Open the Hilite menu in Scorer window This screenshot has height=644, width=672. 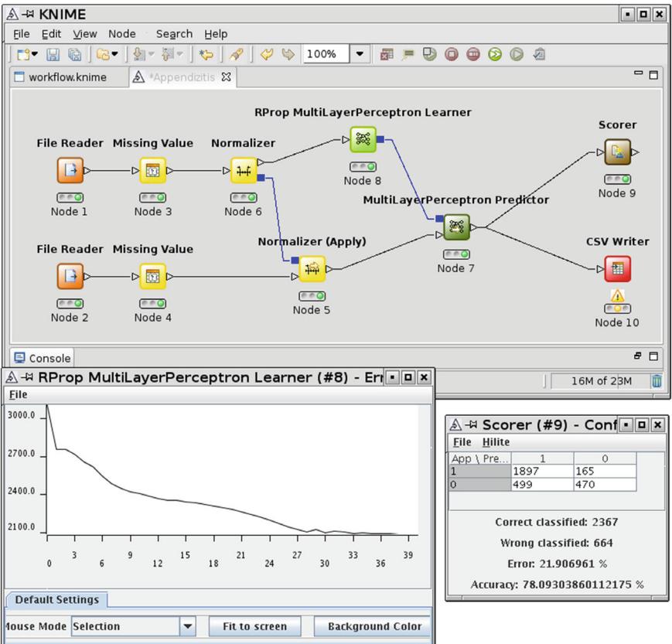[x=496, y=441]
